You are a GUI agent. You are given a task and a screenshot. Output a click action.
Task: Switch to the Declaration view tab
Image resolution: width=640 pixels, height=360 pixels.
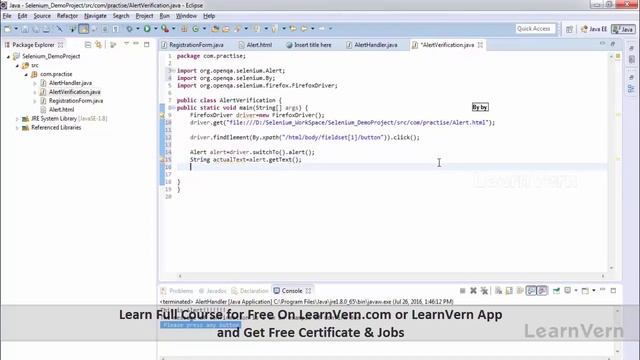tap(250, 291)
